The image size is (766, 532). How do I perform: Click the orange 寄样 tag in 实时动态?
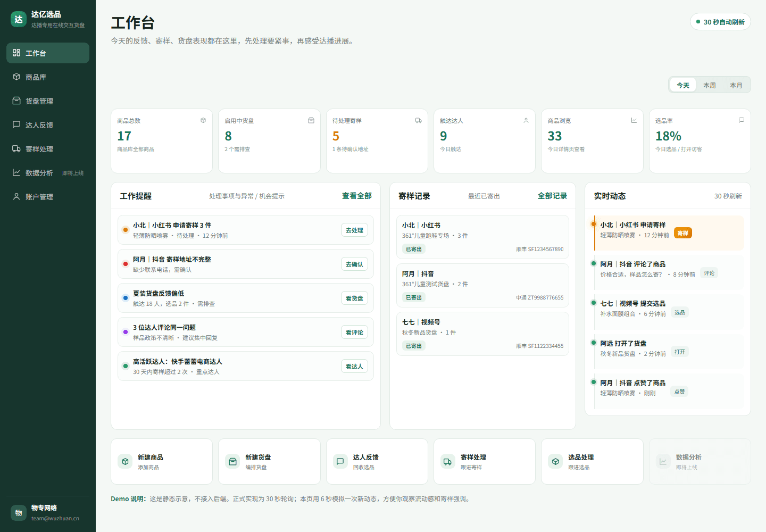point(683,233)
